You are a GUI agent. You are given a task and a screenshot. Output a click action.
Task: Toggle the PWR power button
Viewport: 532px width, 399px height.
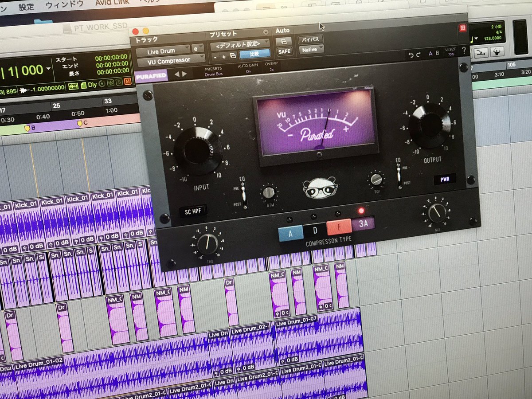(x=445, y=180)
